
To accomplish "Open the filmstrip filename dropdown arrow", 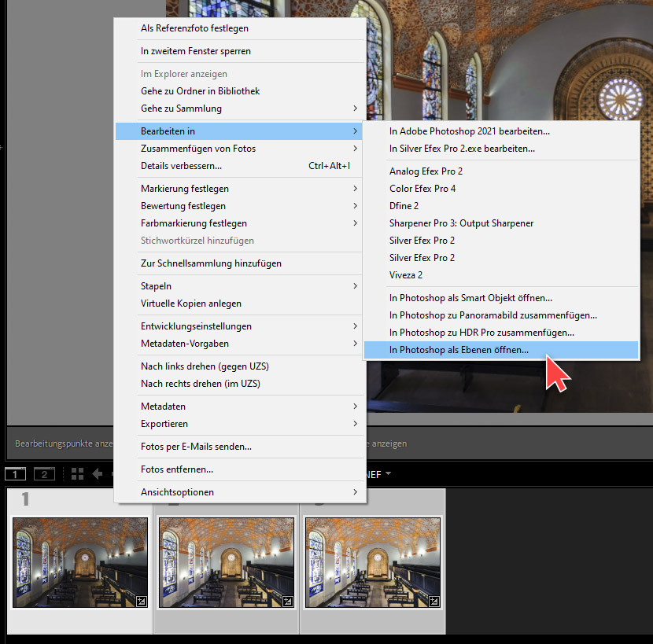I will click(388, 473).
